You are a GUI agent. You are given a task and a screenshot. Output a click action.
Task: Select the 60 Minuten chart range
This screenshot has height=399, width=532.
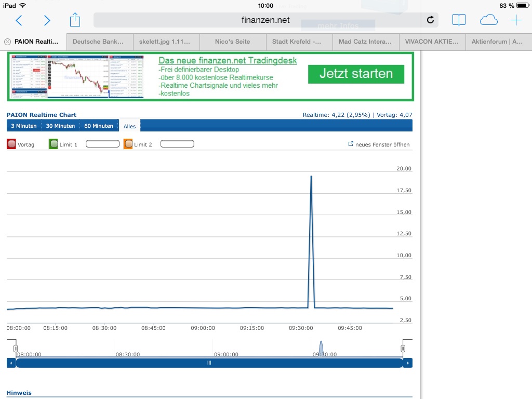pos(99,126)
